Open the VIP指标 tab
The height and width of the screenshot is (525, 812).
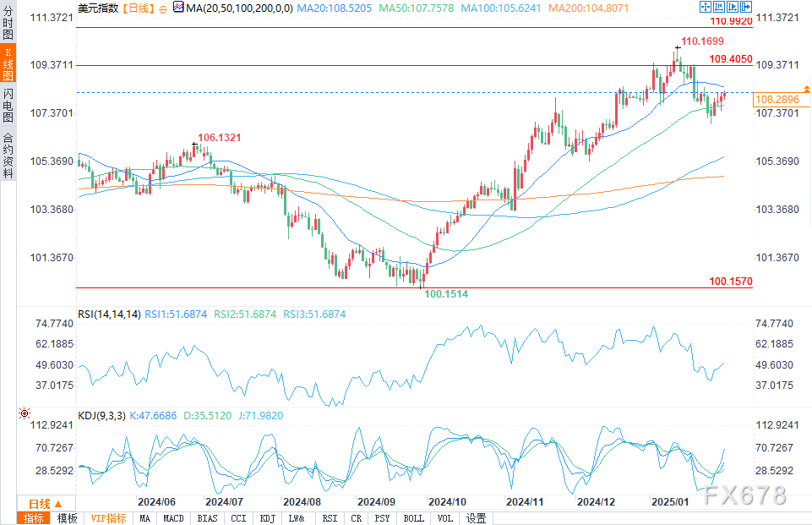click(108, 518)
